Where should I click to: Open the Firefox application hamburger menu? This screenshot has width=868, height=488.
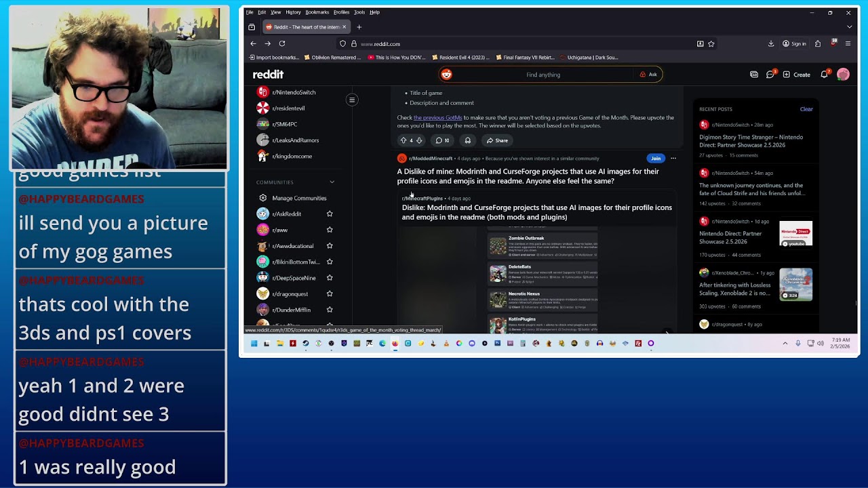(x=848, y=43)
